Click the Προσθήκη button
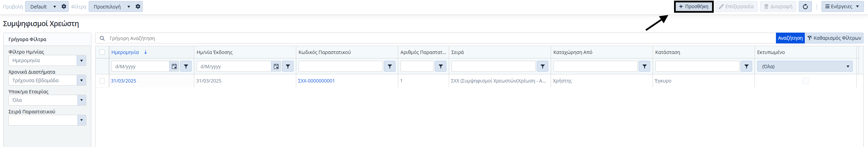The height and width of the screenshot is (147, 868). [693, 6]
